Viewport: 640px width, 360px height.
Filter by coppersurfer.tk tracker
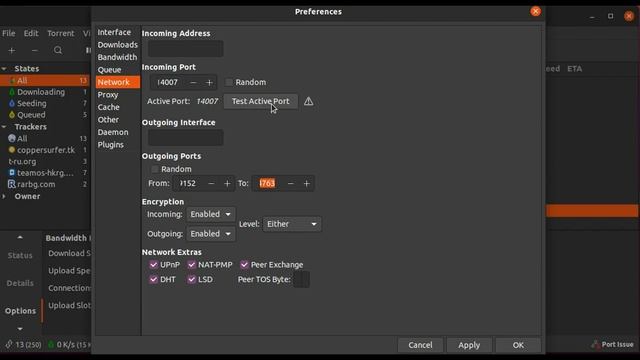pos(46,150)
